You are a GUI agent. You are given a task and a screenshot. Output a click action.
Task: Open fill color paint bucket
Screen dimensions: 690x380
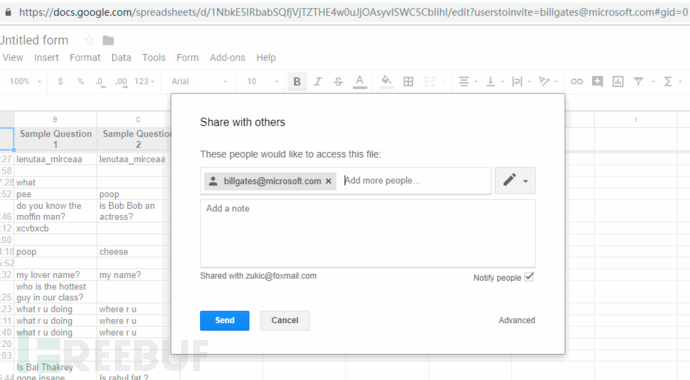tap(386, 81)
